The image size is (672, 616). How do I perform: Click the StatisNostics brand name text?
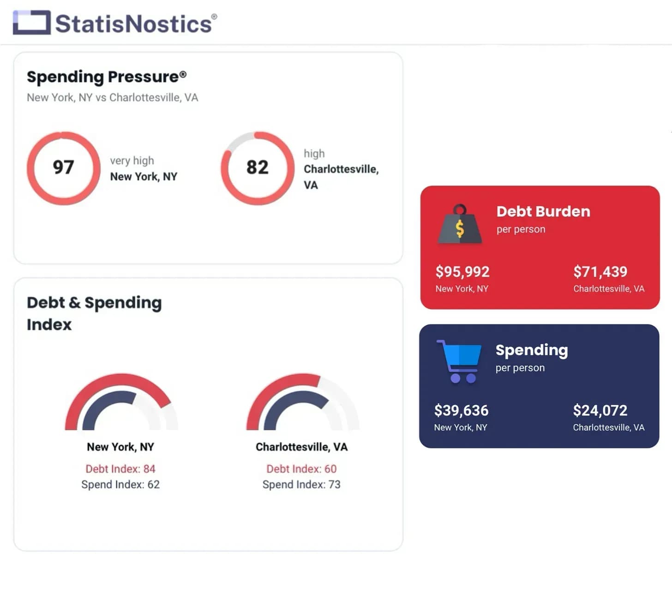coord(134,24)
